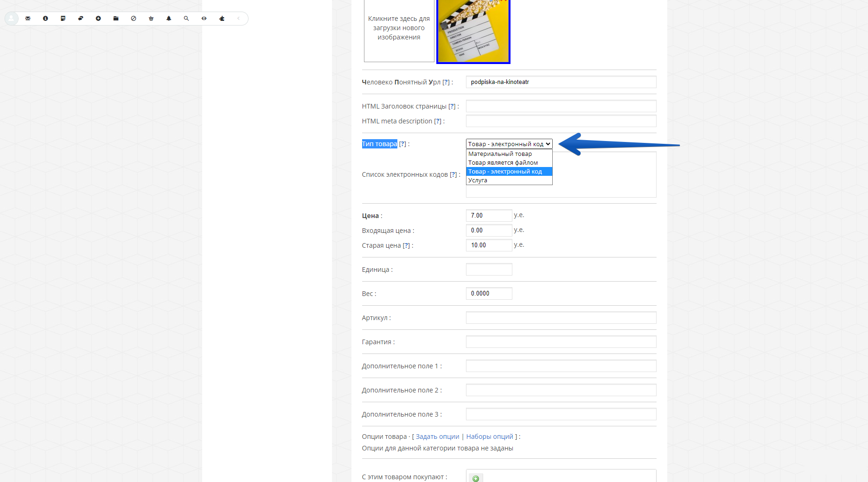Click the Тип товара dropdown box
Image resolution: width=868 pixels, height=482 pixels.
[509, 144]
